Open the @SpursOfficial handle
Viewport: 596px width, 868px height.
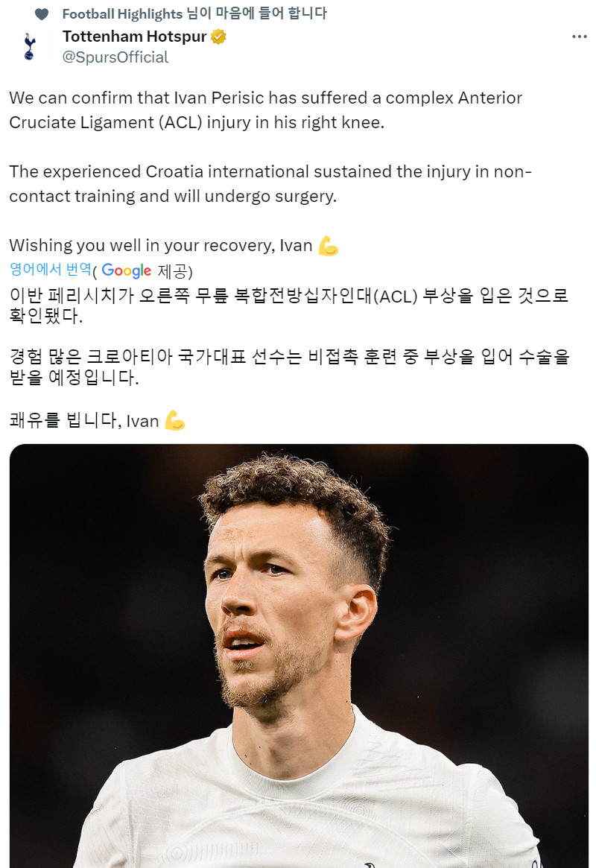click(x=115, y=57)
